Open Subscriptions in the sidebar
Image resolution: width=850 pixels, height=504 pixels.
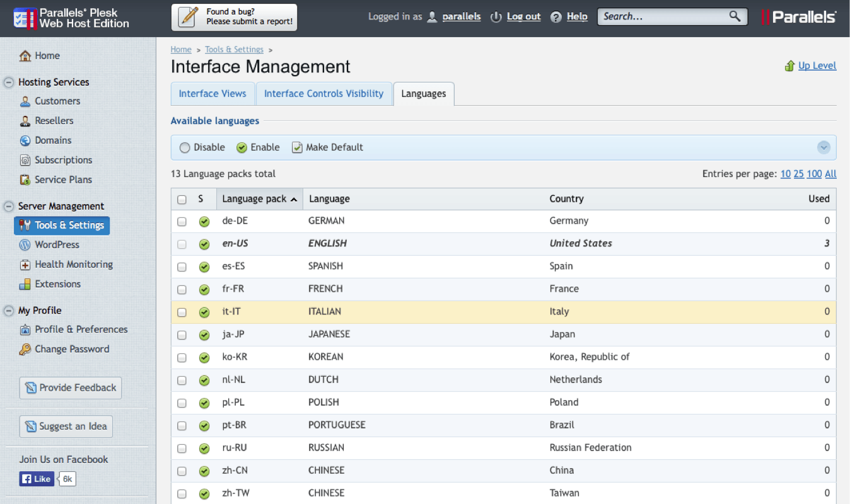(63, 160)
